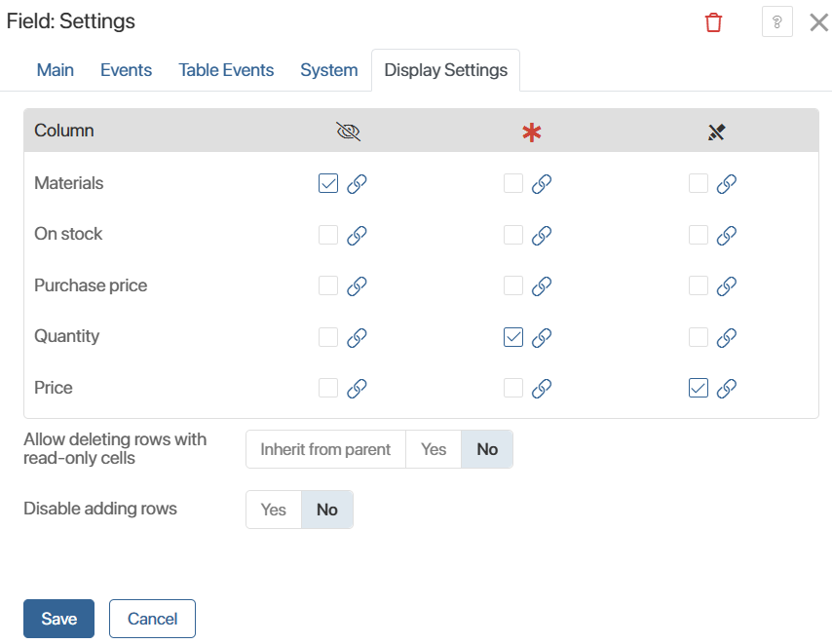Image resolution: width=832 pixels, height=644 pixels.
Task: Check the Quantity read-only checkbox
Action: coord(699,337)
